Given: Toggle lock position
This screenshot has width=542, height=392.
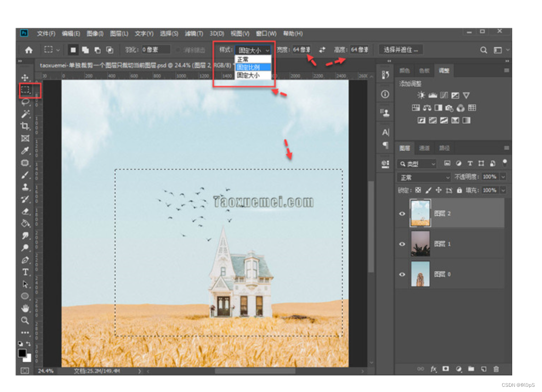Looking at the screenshot, I should 438,190.
